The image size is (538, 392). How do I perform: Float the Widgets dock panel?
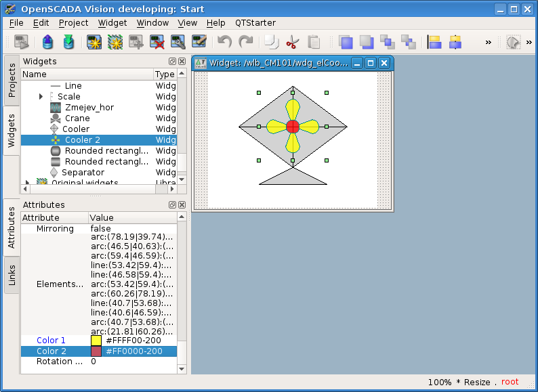[172, 62]
